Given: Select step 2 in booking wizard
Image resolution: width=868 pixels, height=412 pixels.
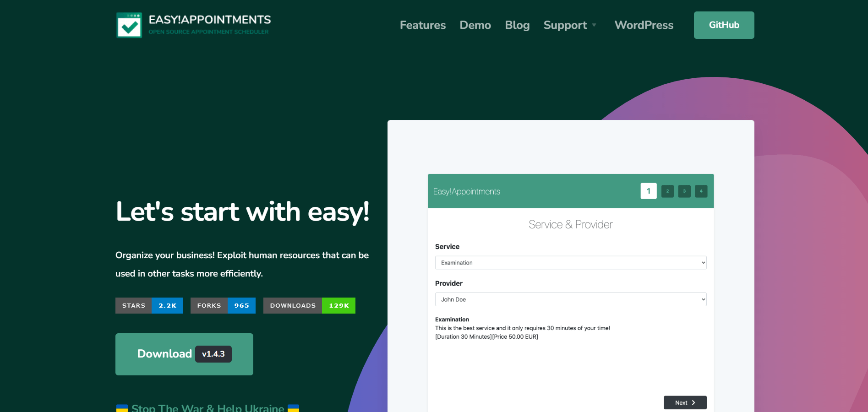Looking at the screenshot, I should pos(667,191).
